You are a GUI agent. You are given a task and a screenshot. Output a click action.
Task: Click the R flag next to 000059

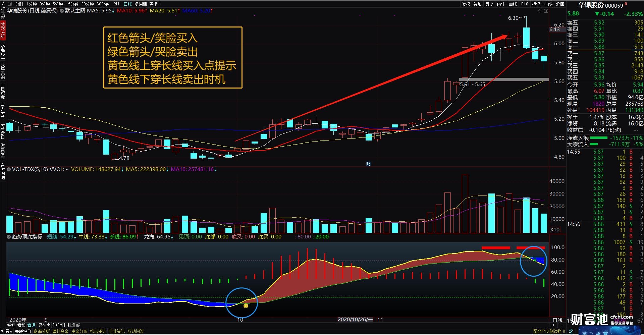(x=626, y=4)
